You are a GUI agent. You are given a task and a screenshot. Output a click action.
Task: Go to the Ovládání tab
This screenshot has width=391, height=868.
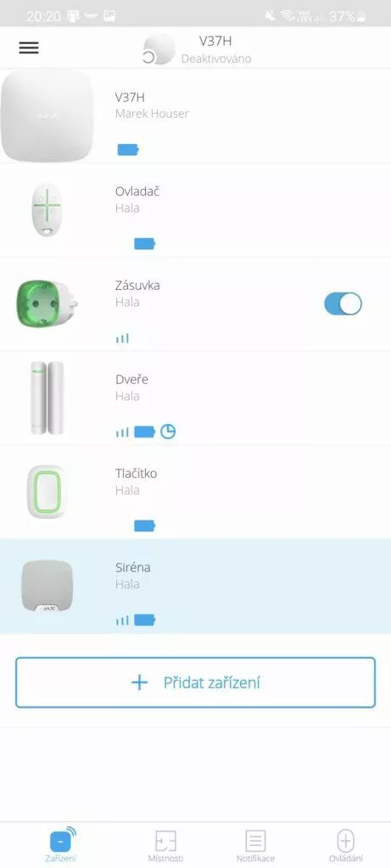click(x=345, y=846)
